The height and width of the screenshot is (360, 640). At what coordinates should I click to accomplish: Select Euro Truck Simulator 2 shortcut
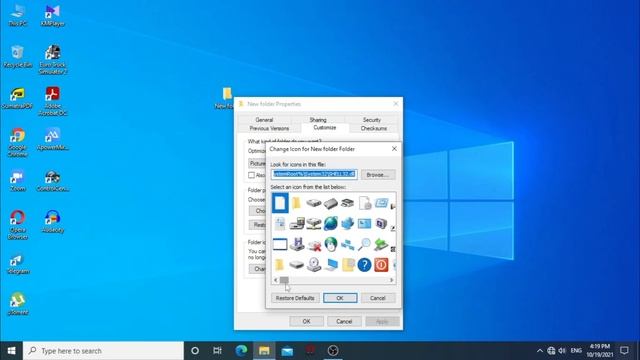pos(53,60)
